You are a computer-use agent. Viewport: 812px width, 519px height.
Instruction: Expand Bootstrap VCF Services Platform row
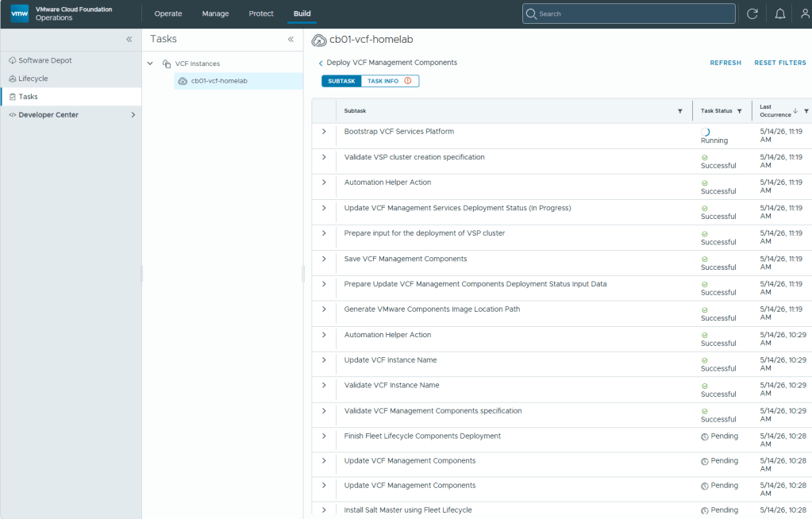[324, 132]
